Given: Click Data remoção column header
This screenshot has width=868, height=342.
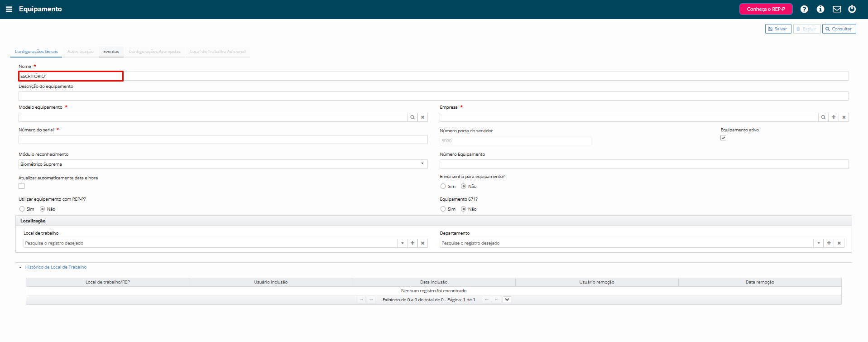Looking at the screenshot, I should pos(760,282).
